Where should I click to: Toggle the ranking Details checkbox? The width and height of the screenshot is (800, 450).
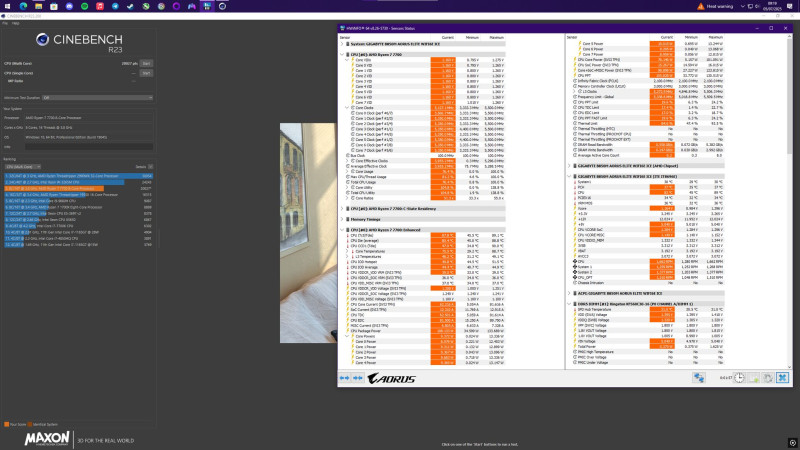point(151,167)
